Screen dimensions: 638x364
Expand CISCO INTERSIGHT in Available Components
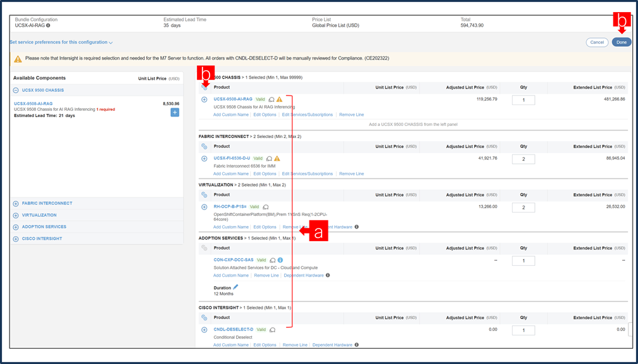pos(16,239)
